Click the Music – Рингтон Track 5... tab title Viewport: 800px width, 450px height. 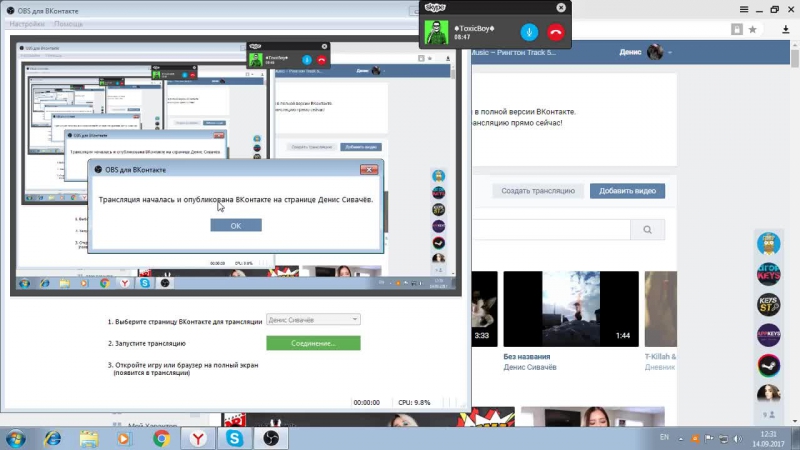click(514, 53)
